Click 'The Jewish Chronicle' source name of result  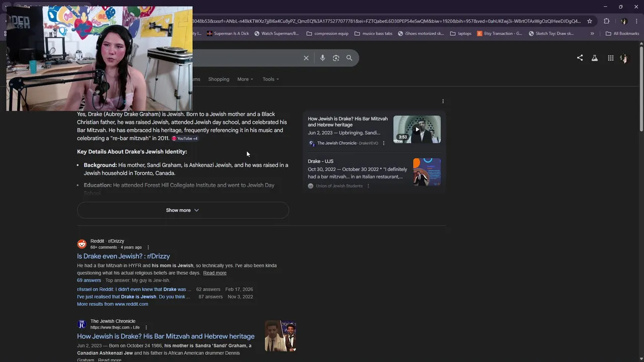113,321
